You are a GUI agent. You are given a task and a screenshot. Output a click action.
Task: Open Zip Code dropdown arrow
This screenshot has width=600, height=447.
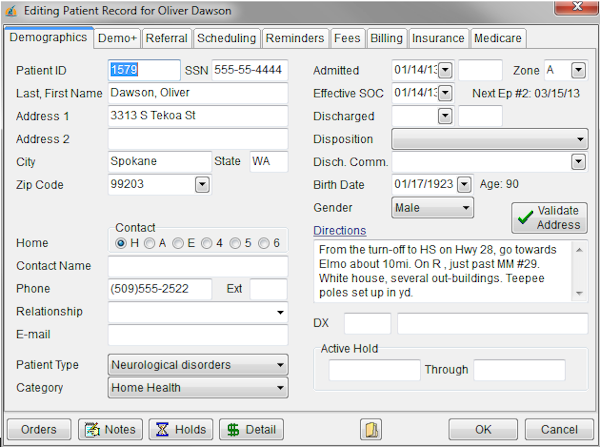pyautogui.click(x=202, y=185)
